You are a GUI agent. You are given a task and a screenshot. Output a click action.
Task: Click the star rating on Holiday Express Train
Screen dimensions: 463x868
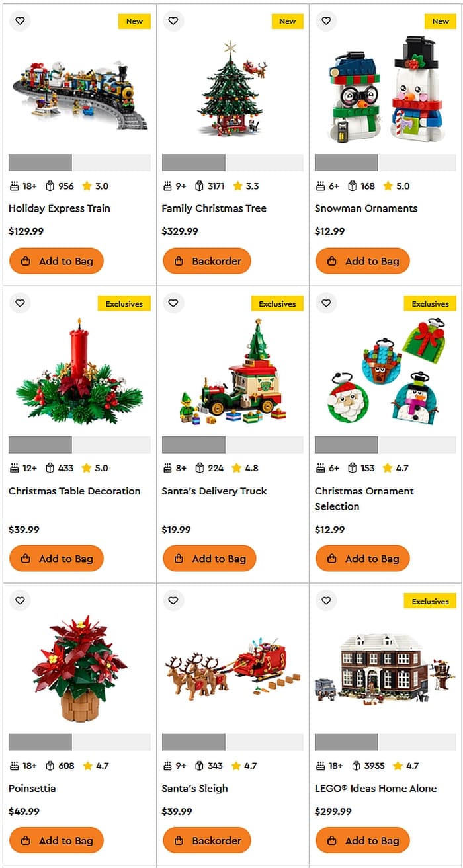(x=95, y=186)
